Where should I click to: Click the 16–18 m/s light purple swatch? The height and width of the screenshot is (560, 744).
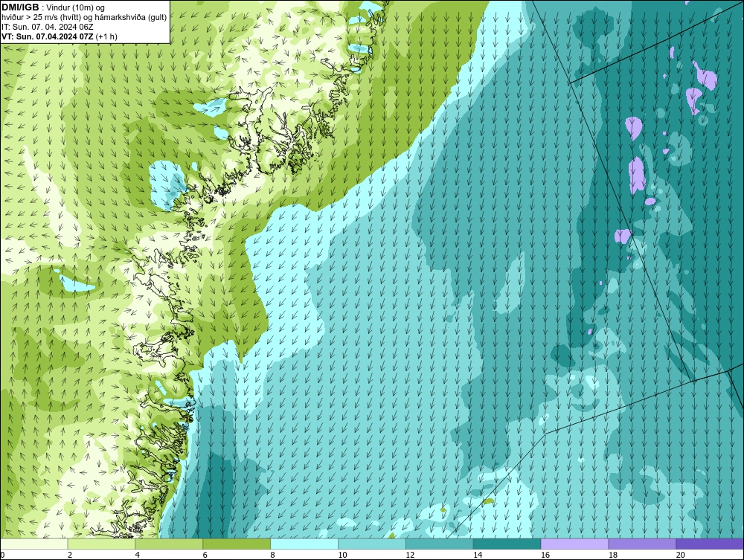tap(574, 544)
